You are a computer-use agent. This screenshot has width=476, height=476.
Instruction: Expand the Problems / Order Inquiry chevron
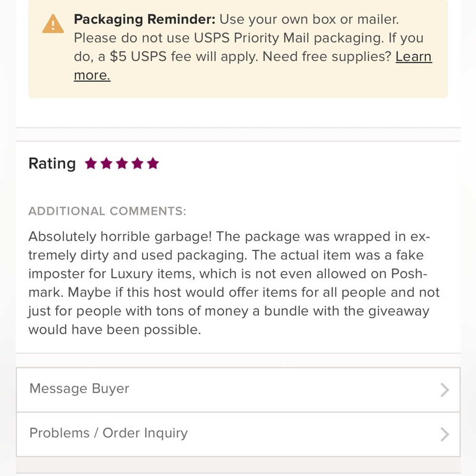coord(445,434)
